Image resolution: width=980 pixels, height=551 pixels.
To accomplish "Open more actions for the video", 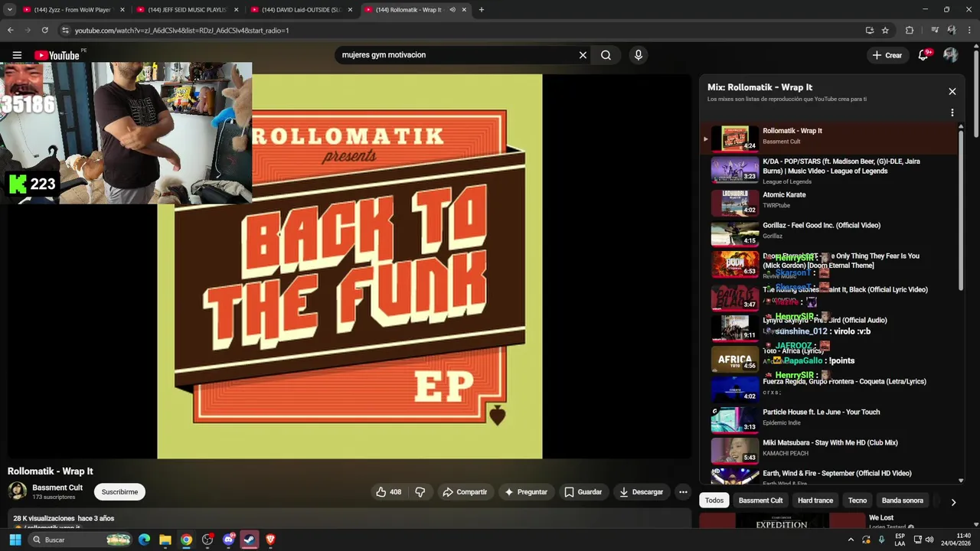I will tap(683, 492).
